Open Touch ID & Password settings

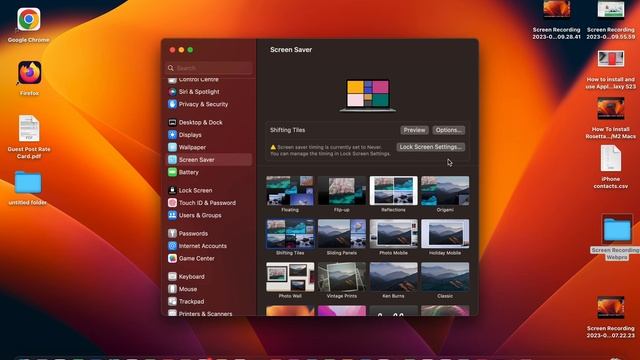(x=209, y=203)
